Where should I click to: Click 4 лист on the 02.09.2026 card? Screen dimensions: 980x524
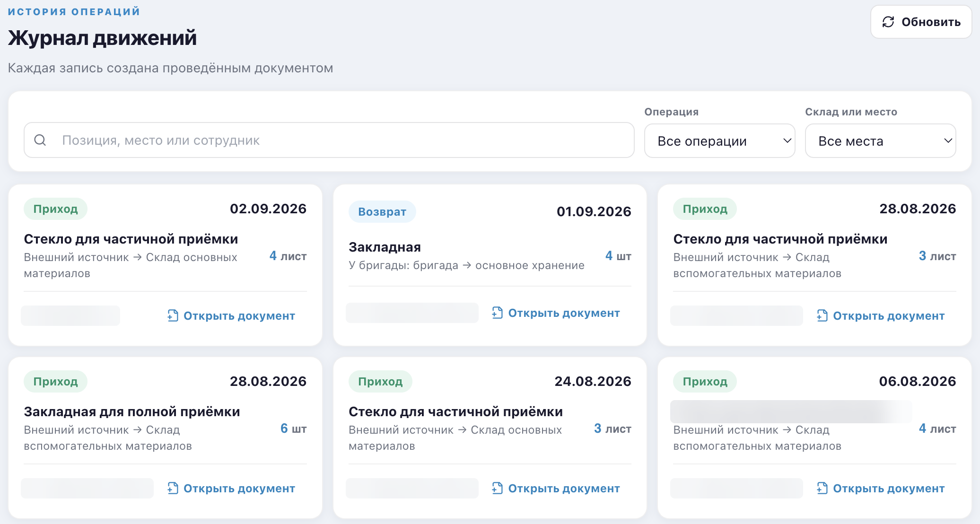[288, 256]
